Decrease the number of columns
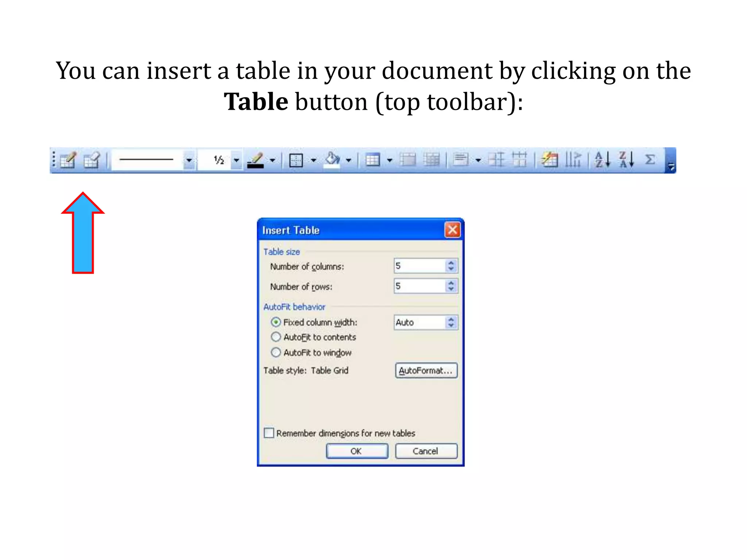 point(451,269)
